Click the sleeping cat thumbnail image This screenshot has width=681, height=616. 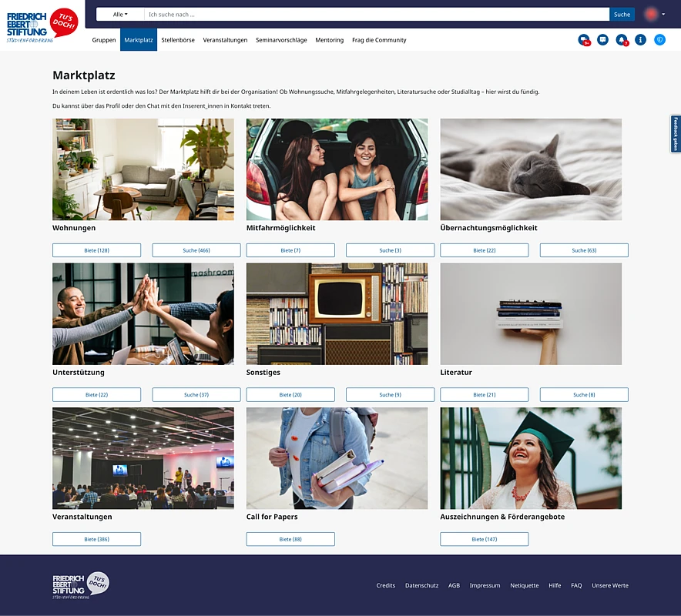pyautogui.click(x=531, y=169)
